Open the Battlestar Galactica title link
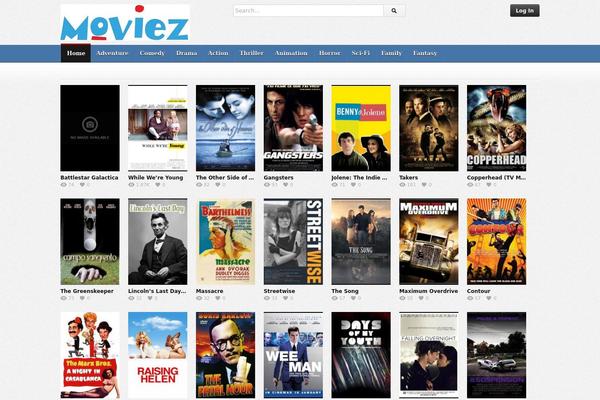The height and width of the screenshot is (400, 600). pos(89,178)
